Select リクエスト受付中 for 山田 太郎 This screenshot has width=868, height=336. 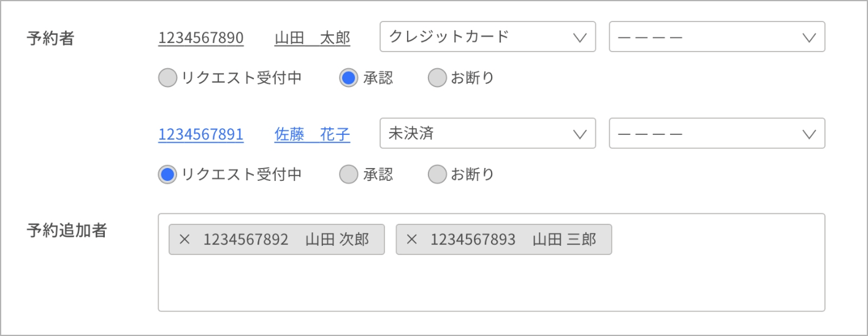point(167,78)
